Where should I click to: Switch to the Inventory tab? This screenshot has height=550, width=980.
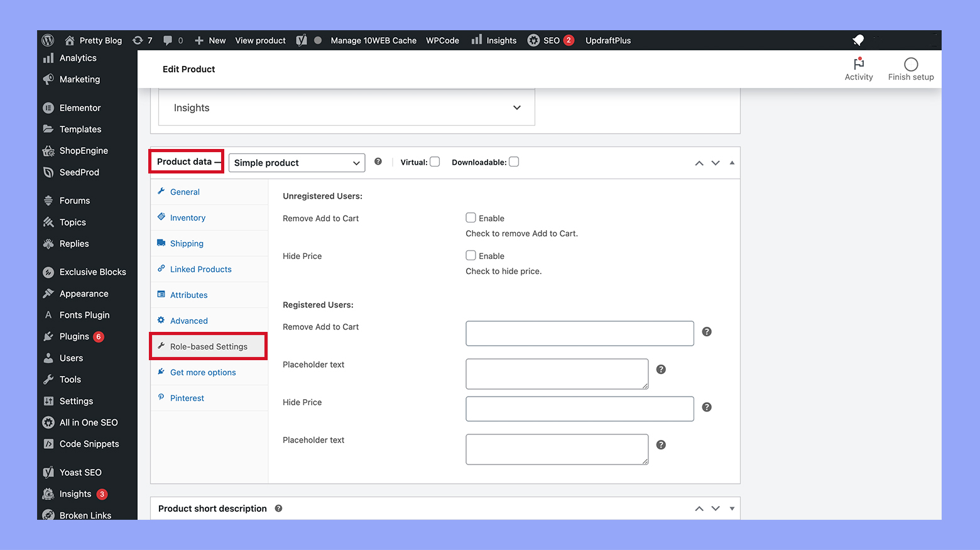(187, 217)
